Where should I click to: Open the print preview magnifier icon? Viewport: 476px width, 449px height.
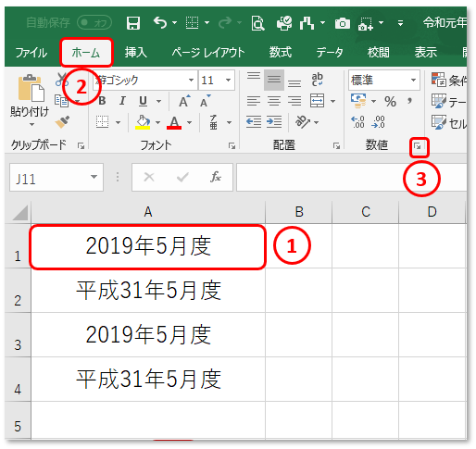point(257,23)
